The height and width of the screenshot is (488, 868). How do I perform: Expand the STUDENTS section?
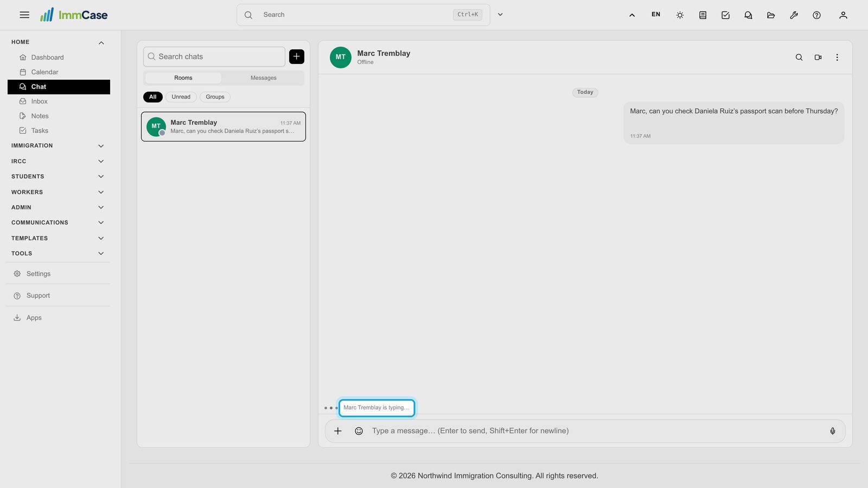59,177
